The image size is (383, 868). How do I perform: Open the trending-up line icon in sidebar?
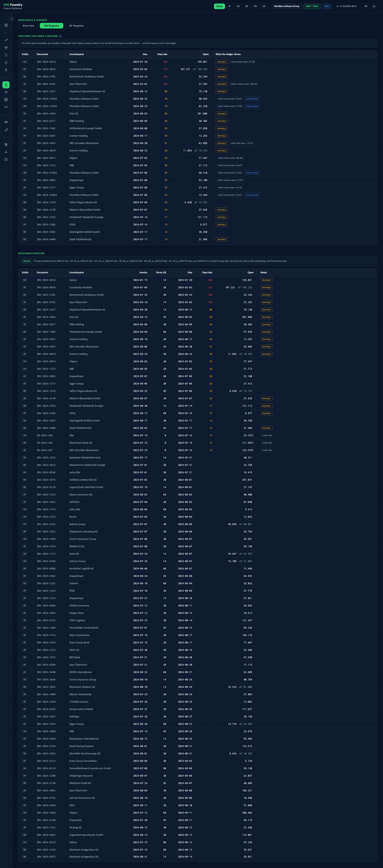[x=6, y=40]
